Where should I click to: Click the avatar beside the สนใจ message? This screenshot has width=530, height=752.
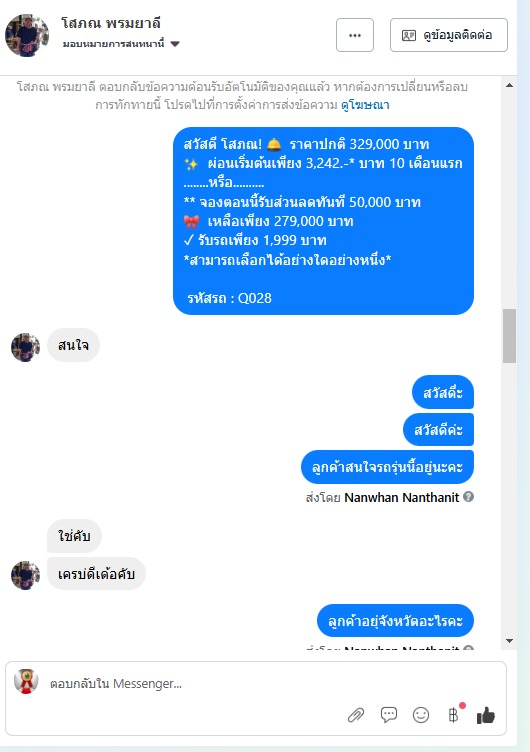click(x=25, y=347)
